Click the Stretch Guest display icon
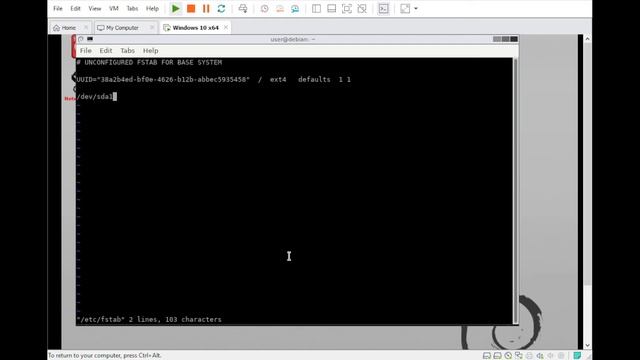The height and width of the screenshot is (360, 640). pos(405,9)
